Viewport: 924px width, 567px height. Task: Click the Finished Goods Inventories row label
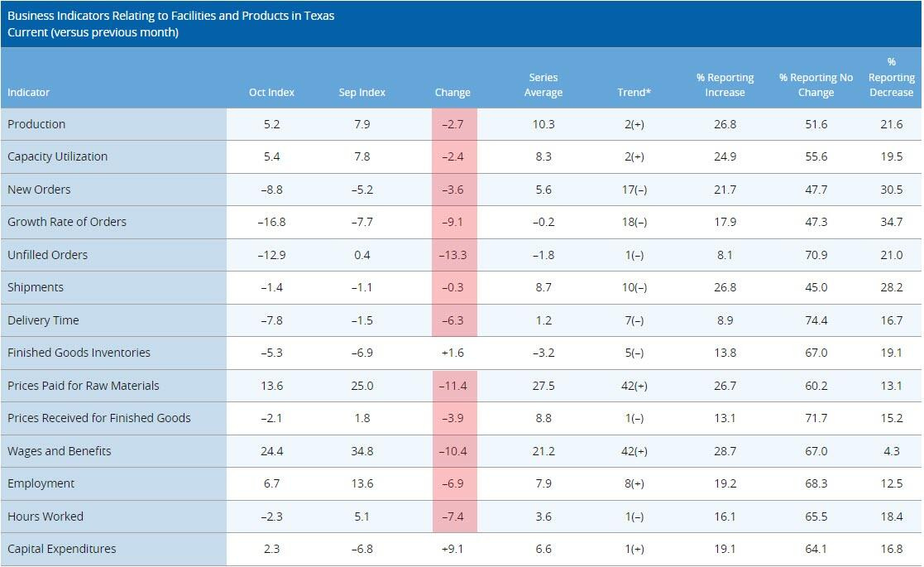pos(79,353)
